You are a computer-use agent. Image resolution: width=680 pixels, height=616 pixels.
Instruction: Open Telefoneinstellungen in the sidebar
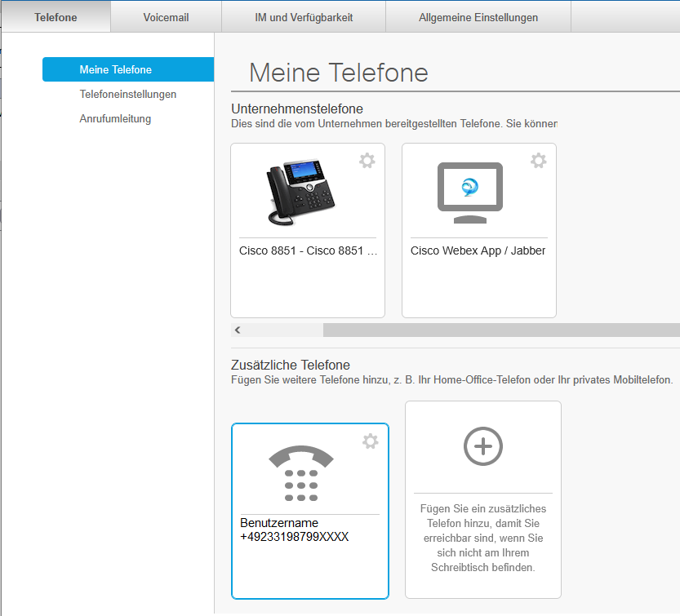coord(128,94)
